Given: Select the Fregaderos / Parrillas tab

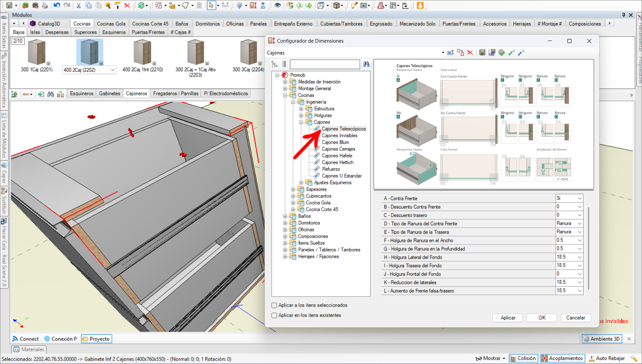Looking at the screenshot, I should 175,93.
